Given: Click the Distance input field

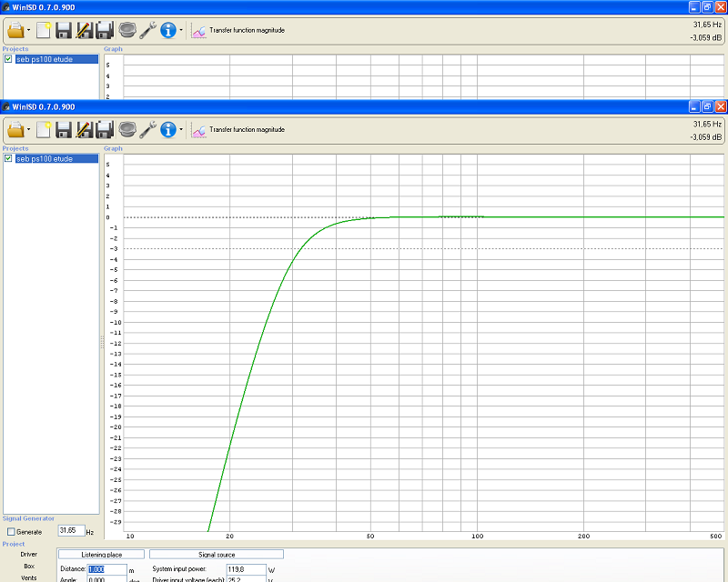Looking at the screenshot, I should pyautogui.click(x=106, y=569).
